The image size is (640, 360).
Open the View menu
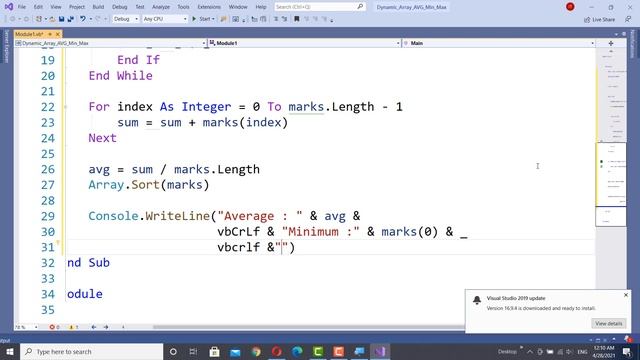[x=56, y=7]
